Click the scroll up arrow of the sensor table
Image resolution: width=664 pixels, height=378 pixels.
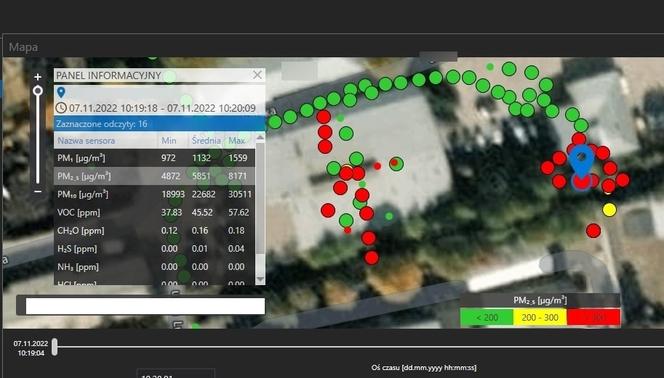(x=260, y=138)
